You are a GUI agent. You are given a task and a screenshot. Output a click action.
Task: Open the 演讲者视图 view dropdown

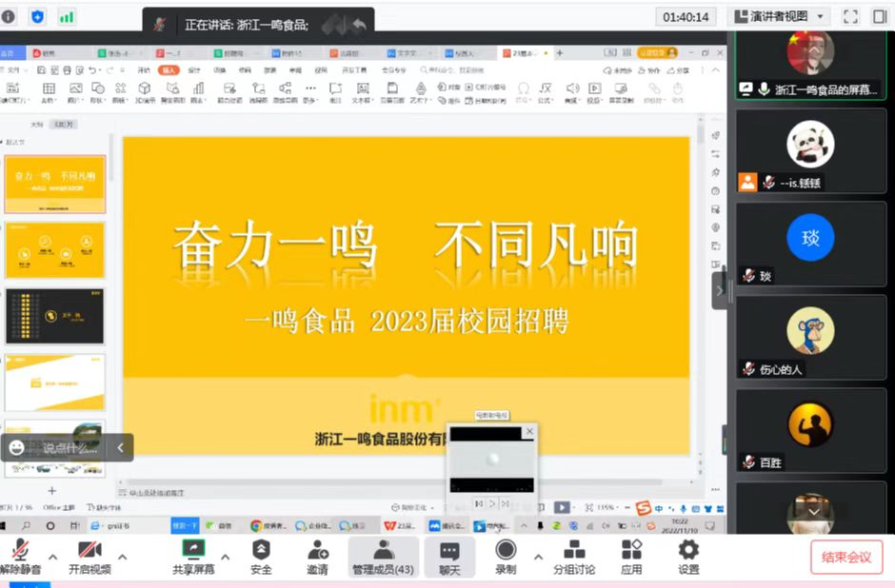779,16
